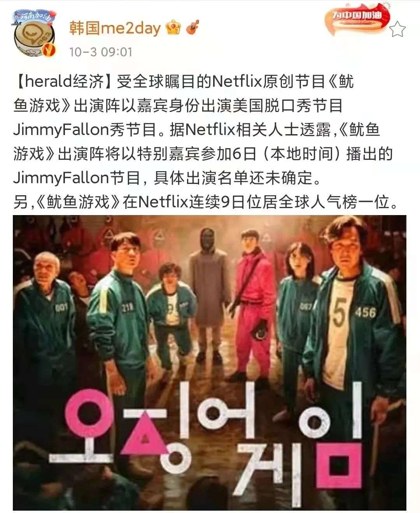Tap the 河南加油 avatar frame label
Viewport: 420px width, 513px height.
click(35, 16)
